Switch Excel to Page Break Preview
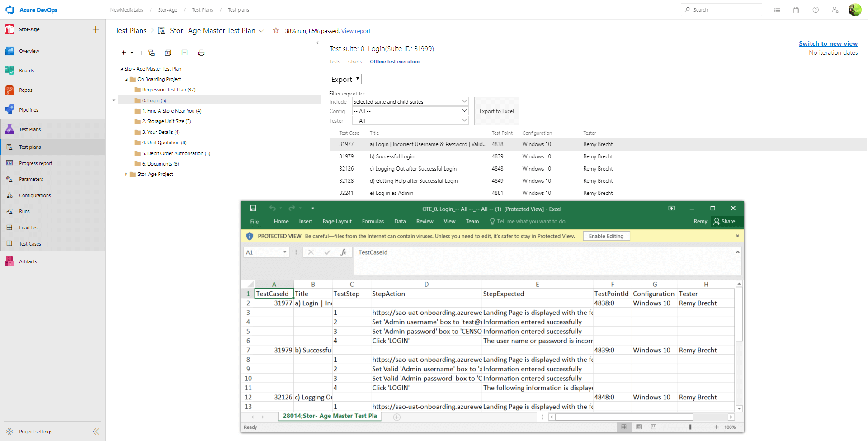Screen dimensions: 868x441 point(654,427)
